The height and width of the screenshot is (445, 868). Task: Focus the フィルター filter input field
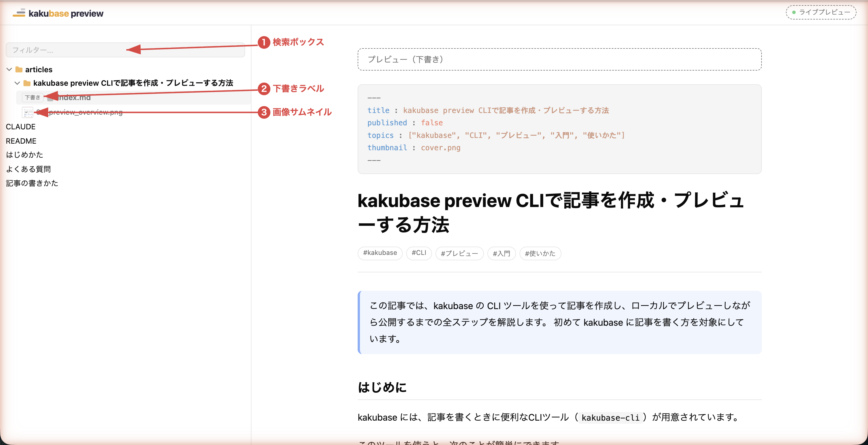[x=125, y=50]
